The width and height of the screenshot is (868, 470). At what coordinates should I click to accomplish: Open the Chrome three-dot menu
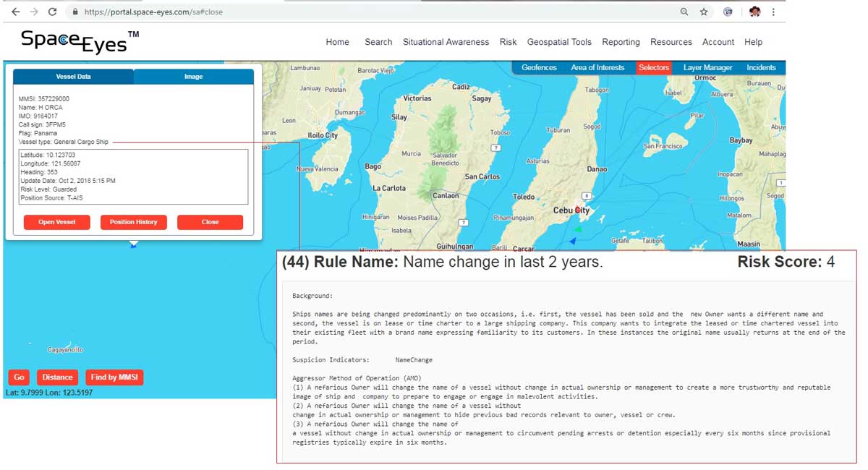coord(773,12)
